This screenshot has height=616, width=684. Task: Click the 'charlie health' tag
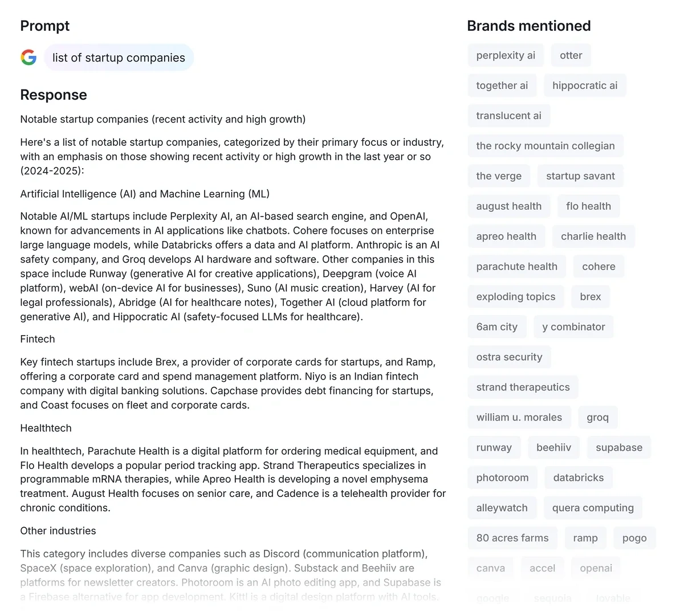pos(593,236)
